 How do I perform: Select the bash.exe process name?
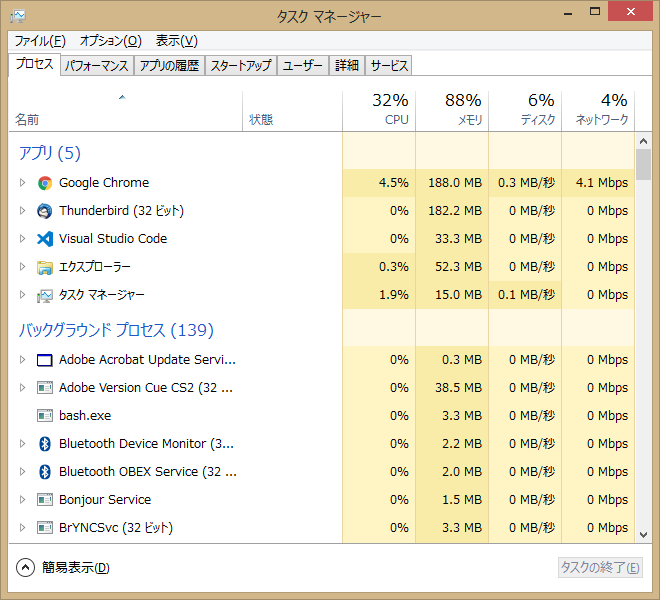(85, 416)
